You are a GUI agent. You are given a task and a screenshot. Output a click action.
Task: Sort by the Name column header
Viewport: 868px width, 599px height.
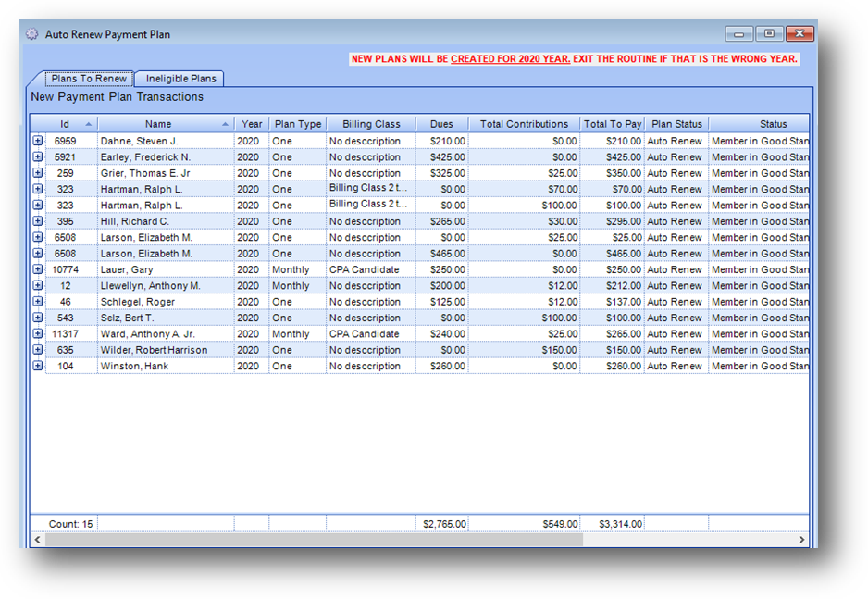click(166, 124)
